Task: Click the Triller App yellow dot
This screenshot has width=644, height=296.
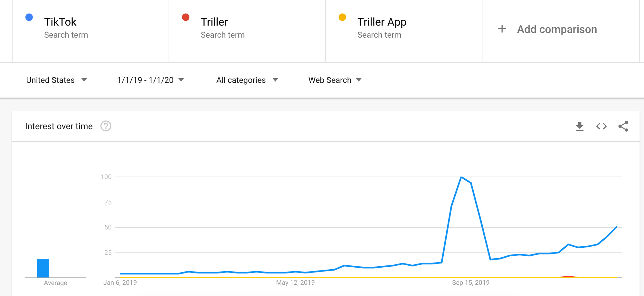Action: click(x=342, y=17)
